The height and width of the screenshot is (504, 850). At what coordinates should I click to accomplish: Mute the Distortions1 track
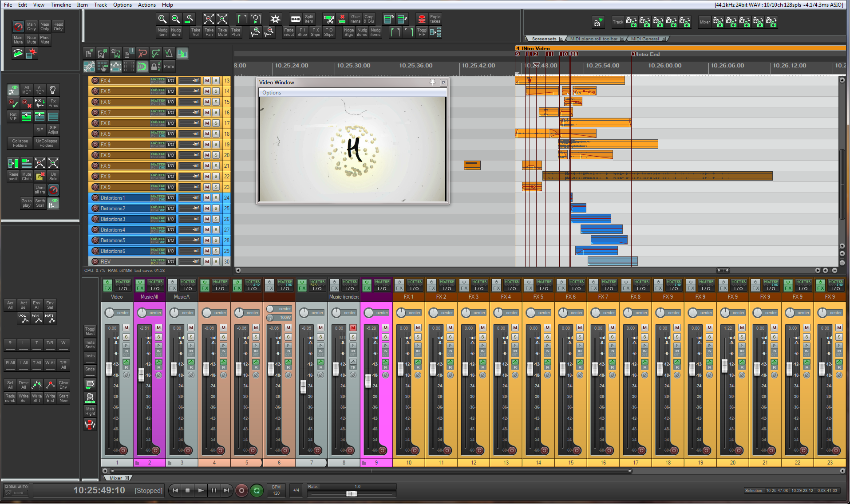207,197
